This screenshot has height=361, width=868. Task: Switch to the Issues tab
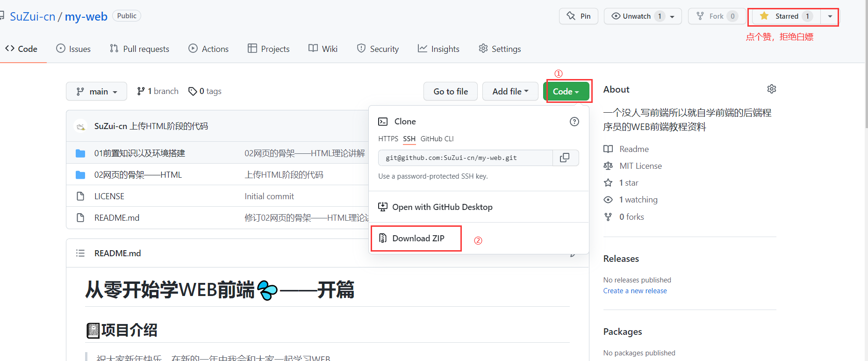[73, 49]
